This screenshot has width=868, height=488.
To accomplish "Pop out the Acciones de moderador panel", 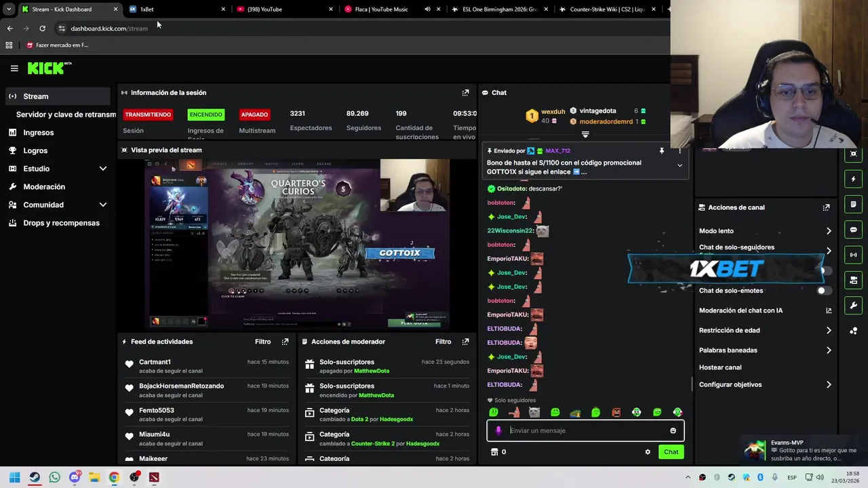I will tap(465, 342).
